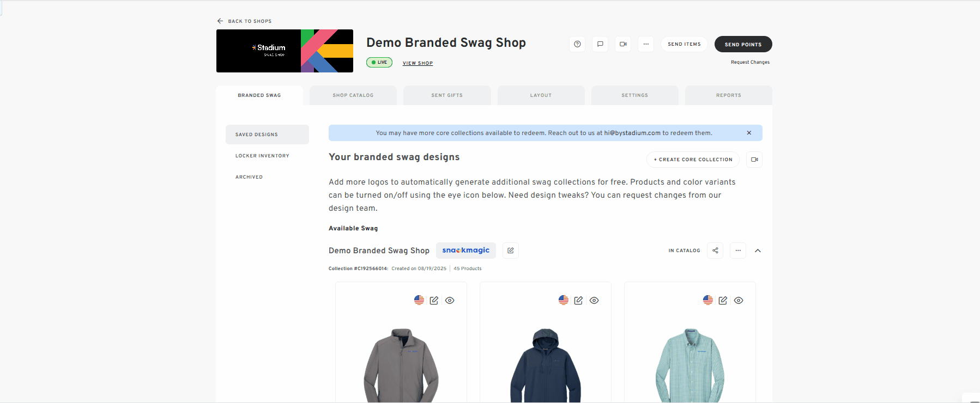Viewport: 980px width, 403px height.
Task: Switch to the Shop Catalog tab
Action: coord(353,95)
